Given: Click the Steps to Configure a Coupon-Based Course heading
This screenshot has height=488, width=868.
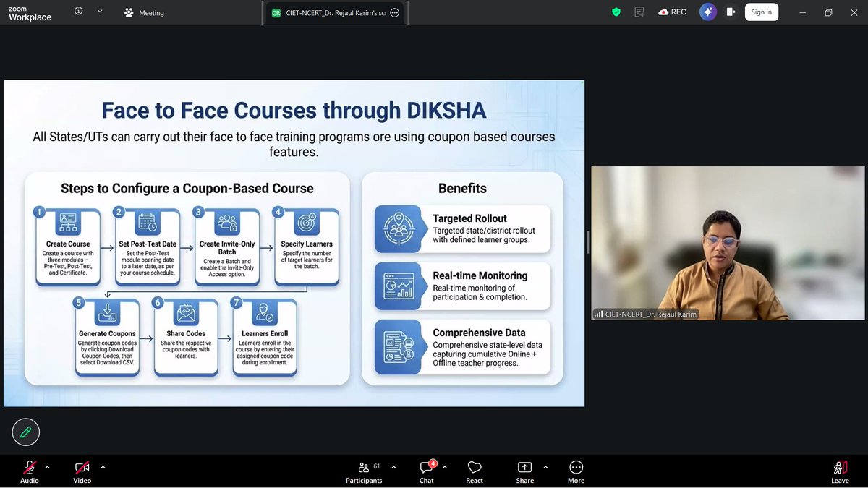Looking at the screenshot, I should click(x=187, y=189).
